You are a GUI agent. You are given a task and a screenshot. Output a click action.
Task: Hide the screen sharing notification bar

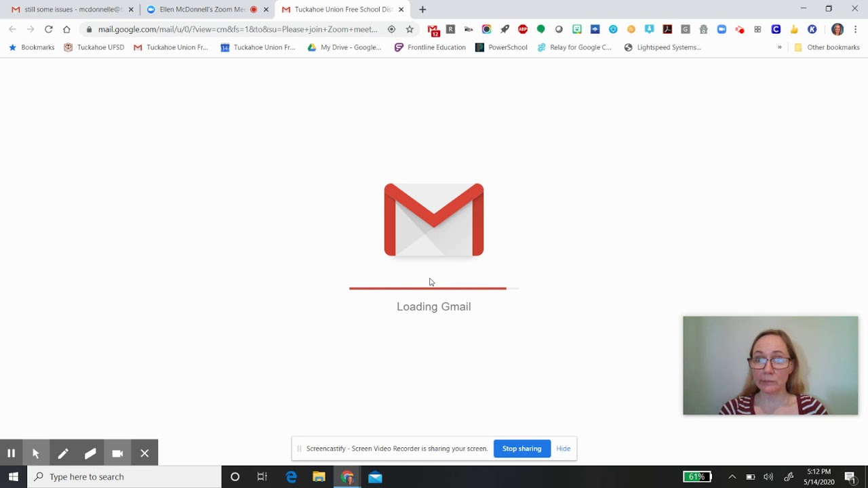pos(564,449)
